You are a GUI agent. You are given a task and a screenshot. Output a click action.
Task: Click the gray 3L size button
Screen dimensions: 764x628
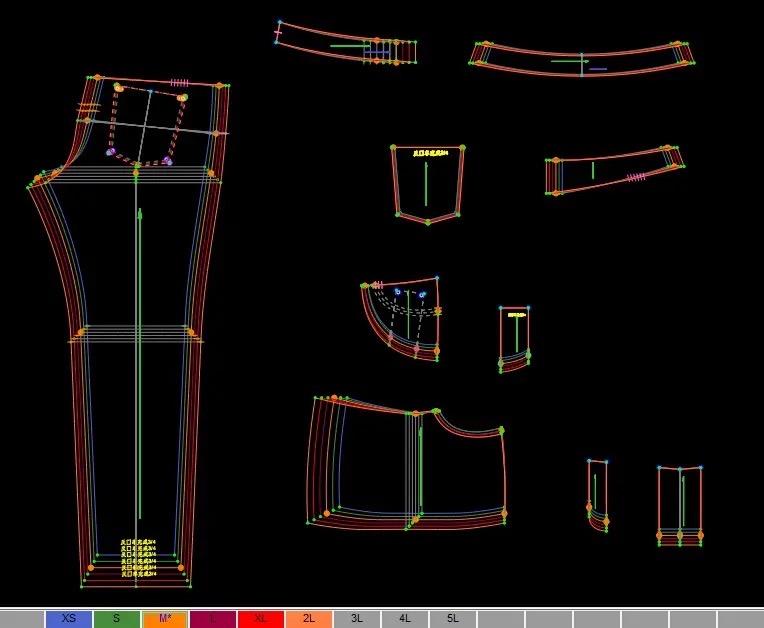coord(356,619)
